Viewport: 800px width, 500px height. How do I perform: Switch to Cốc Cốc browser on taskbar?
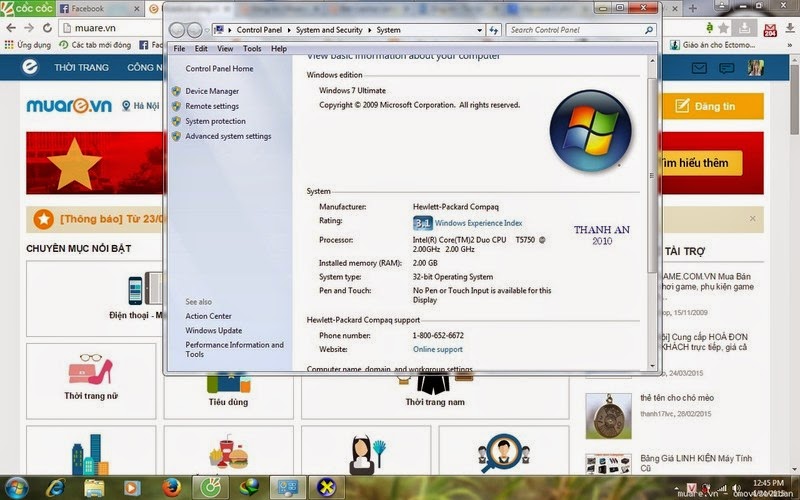(x=210, y=488)
